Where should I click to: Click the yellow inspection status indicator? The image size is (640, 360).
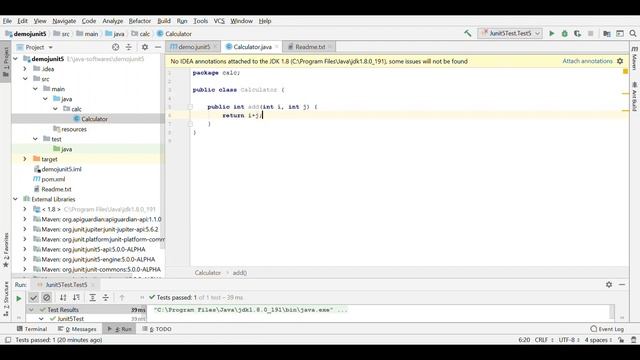pyautogui.click(x=625, y=71)
